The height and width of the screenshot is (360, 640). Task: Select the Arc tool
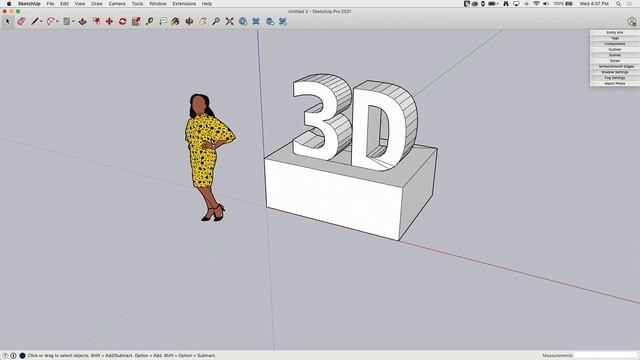[x=51, y=21]
